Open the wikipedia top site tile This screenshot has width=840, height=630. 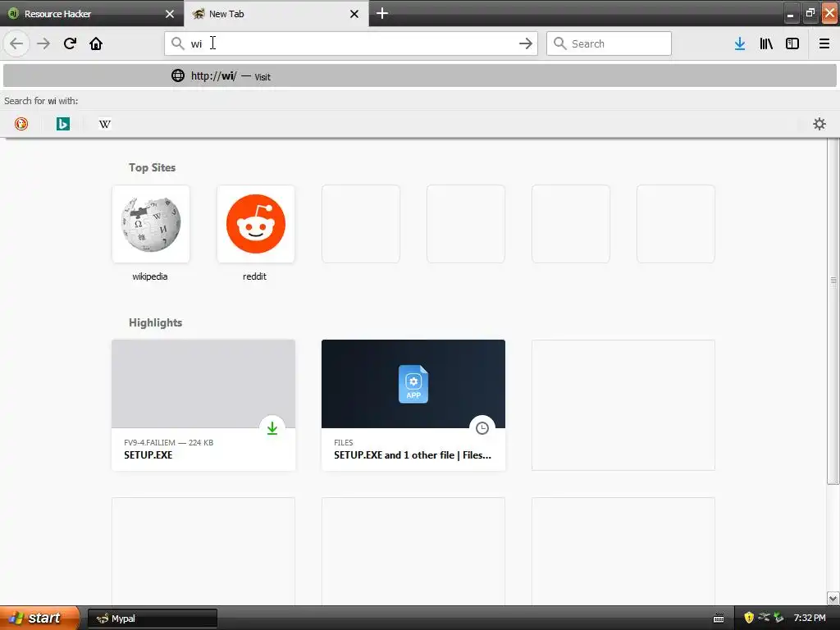click(151, 224)
